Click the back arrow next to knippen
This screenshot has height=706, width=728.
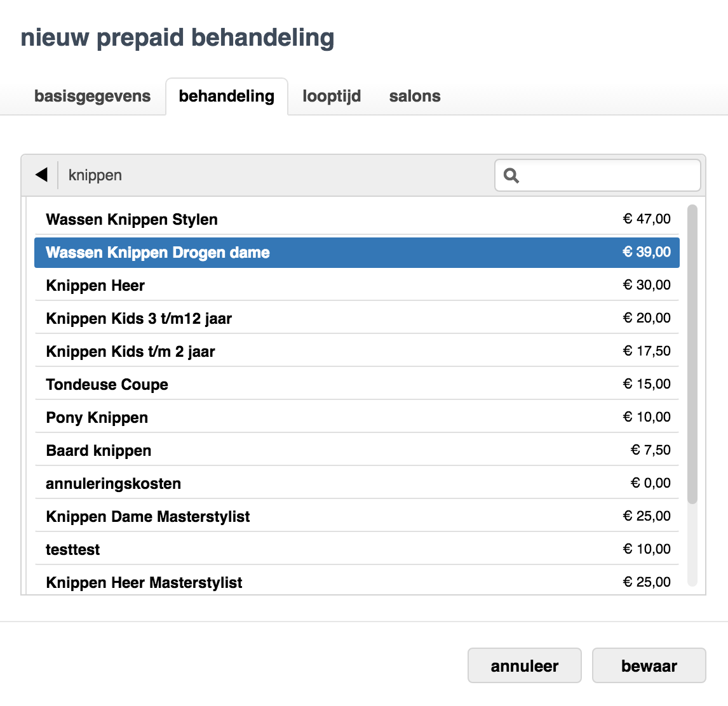pos(41,175)
